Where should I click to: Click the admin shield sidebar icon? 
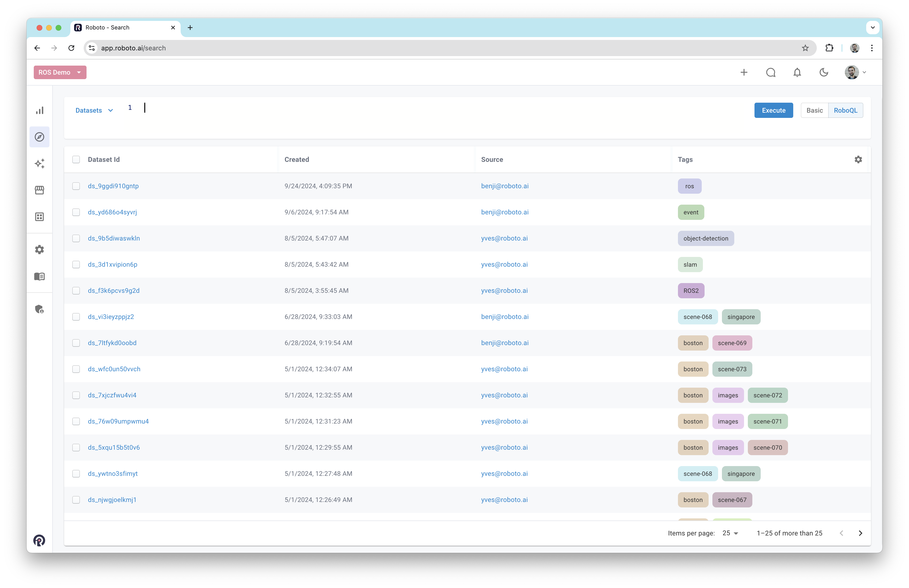pos(40,309)
